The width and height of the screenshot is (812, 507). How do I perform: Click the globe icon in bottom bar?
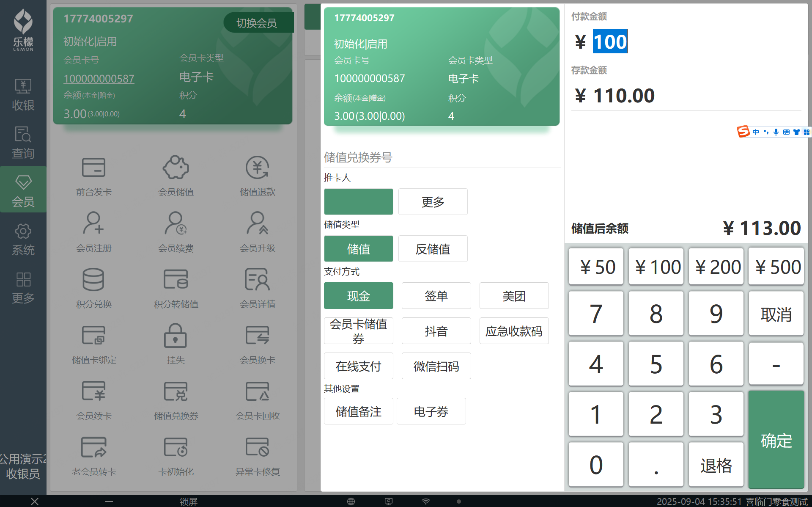pyautogui.click(x=351, y=501)
